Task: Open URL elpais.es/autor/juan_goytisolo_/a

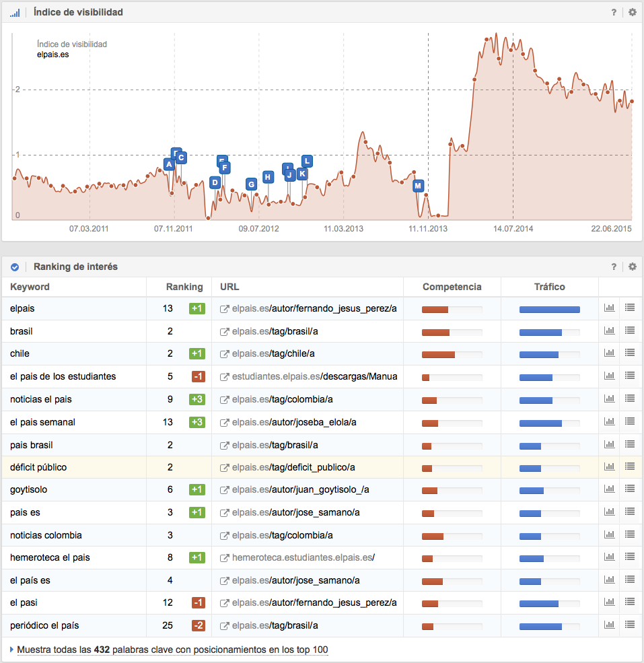Action: coord(300,489)
